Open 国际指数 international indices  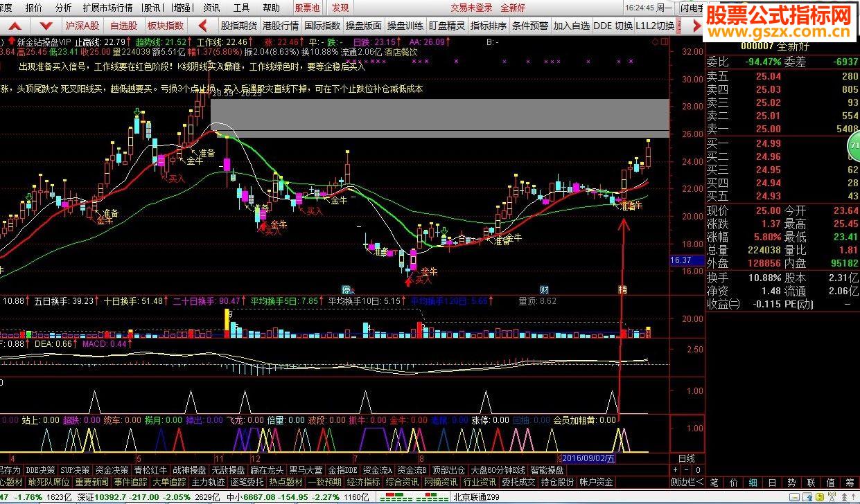[322, 26]
